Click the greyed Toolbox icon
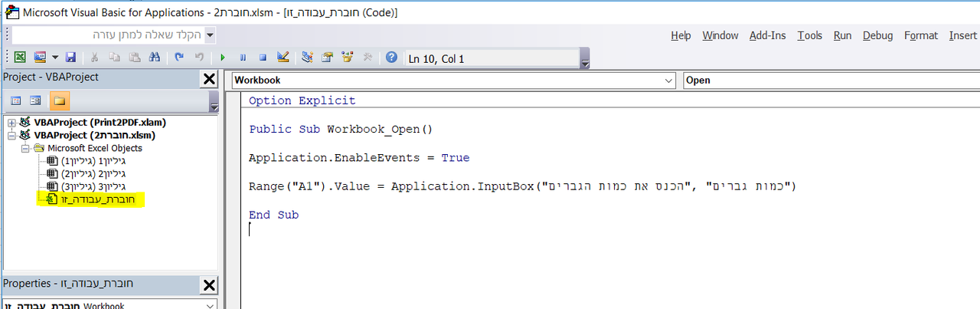 (x=367, y=58)
